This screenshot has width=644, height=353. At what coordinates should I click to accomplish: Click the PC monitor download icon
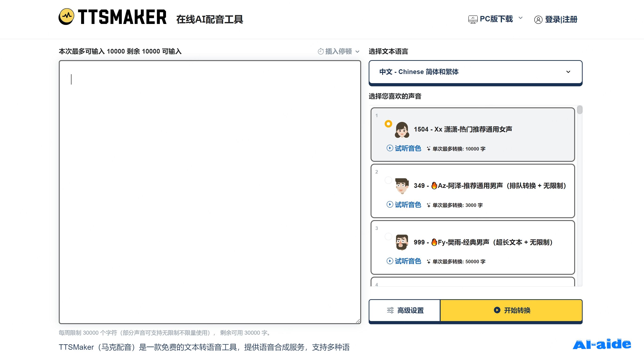pyautogui.click(x=473, y=19)
